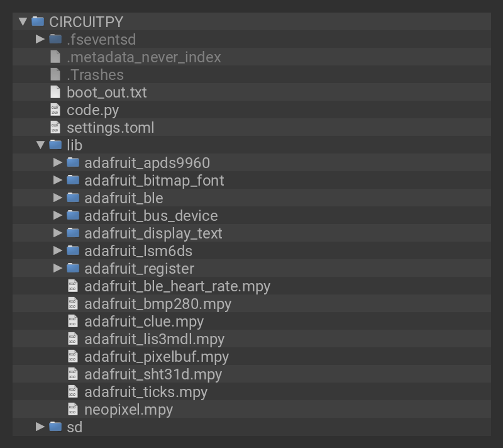Click the adafruit_clue.mpy file icon

73,321
